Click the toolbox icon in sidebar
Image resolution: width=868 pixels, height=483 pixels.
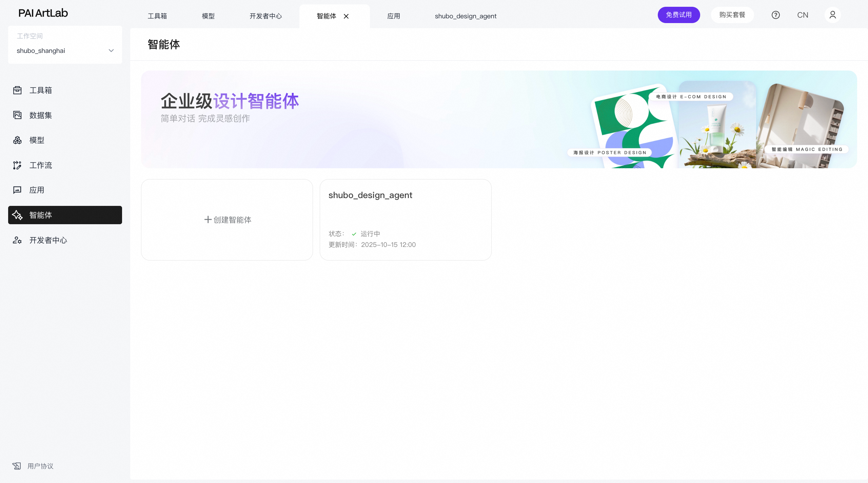(x=17, y=90)
